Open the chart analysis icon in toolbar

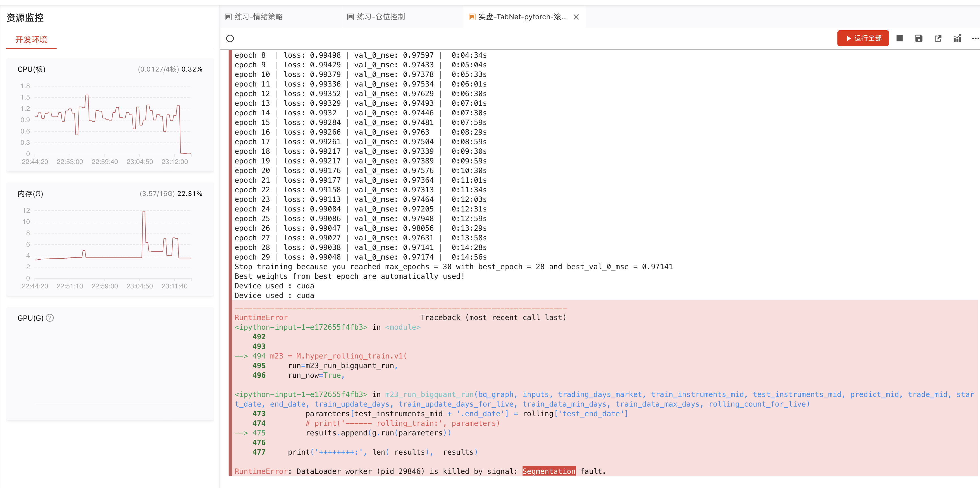click(957, 38)
